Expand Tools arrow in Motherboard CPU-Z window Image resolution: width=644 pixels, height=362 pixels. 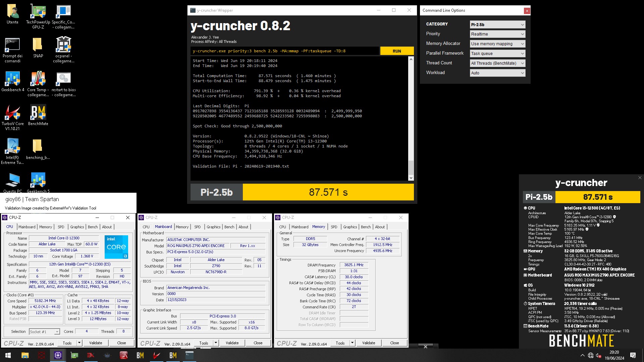pyautogui.click(x=216, y=343)
